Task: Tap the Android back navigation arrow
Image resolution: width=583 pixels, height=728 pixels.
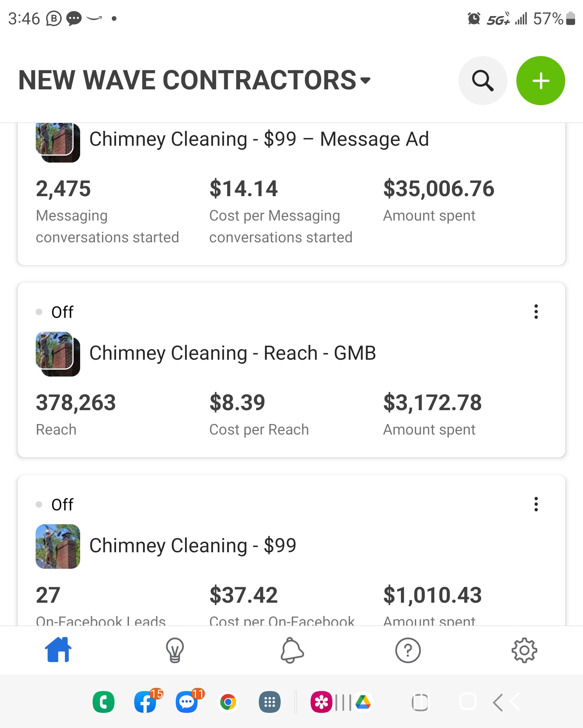Action: 498,702
